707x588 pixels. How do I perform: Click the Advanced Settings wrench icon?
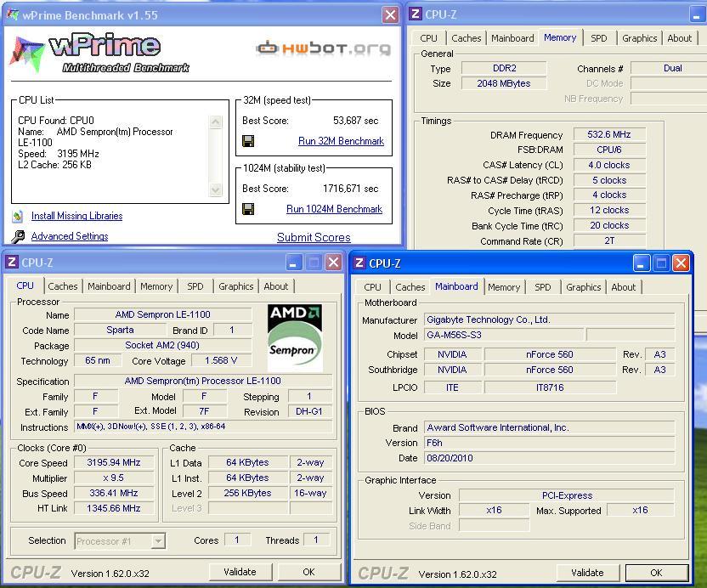[18, 236]
